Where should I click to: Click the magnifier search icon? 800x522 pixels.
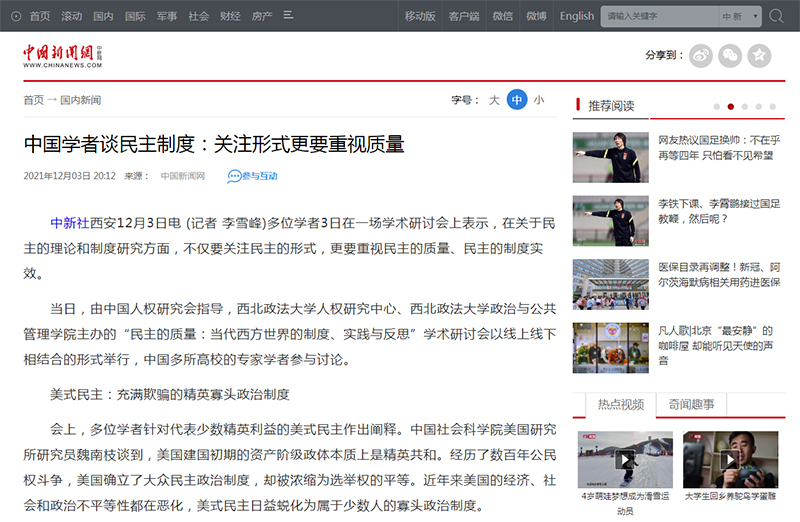776,16
